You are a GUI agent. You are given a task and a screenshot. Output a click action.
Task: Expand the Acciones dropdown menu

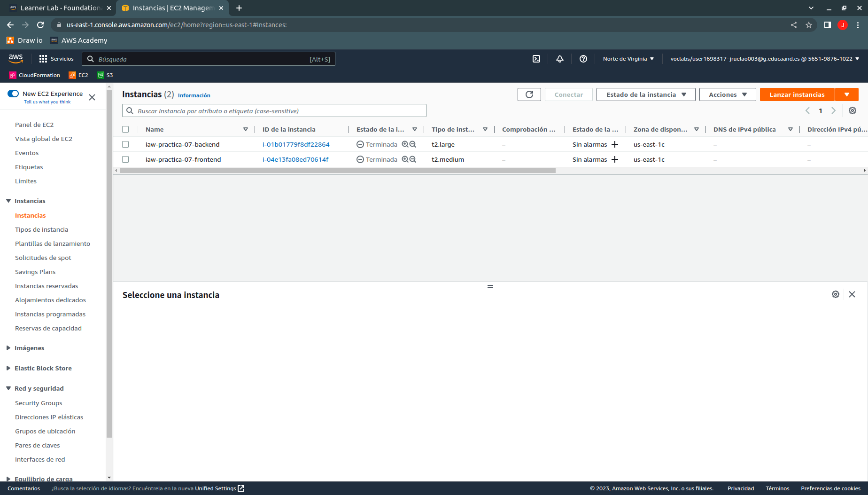727,94
